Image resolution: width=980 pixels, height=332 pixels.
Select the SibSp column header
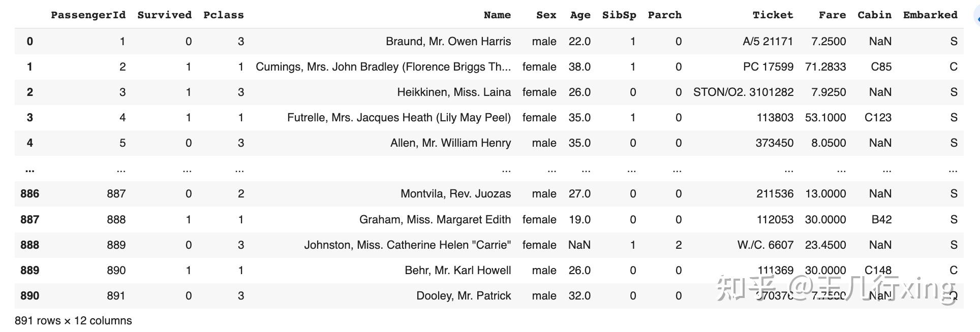(x=619, y=15)
